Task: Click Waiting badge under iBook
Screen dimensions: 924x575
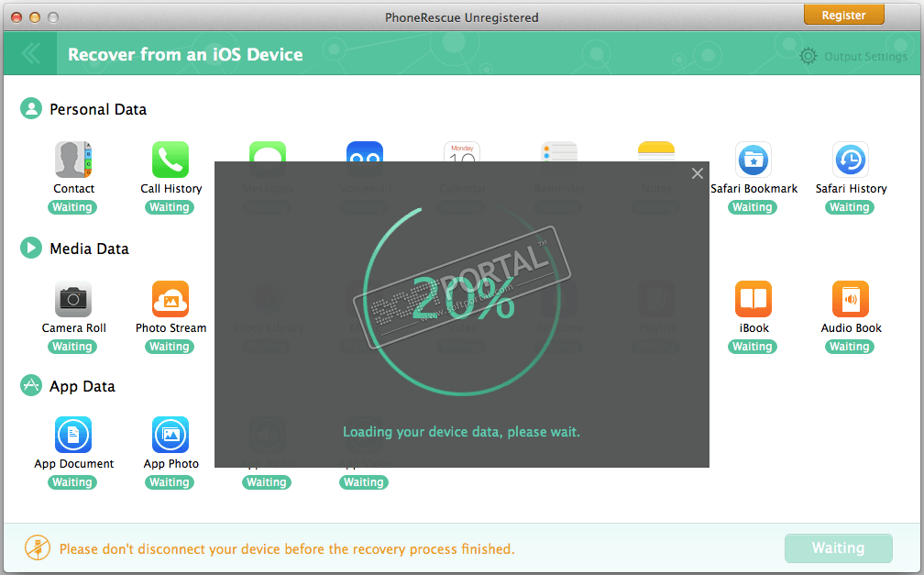Action: point(753,346)
